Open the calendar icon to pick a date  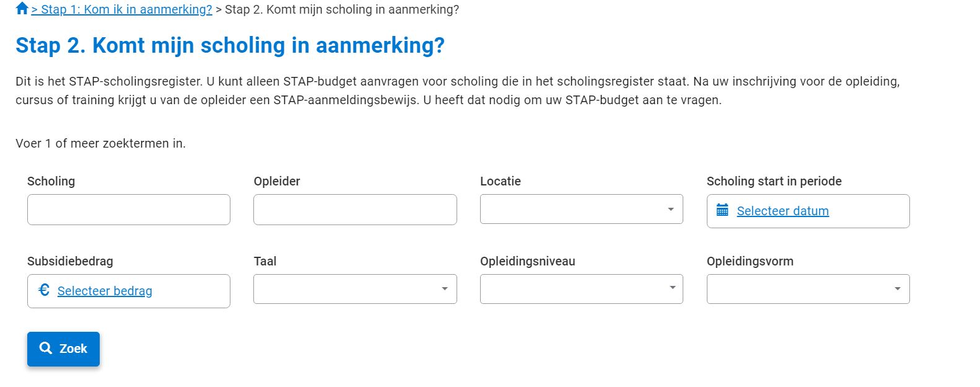click(x=722, y=211)
